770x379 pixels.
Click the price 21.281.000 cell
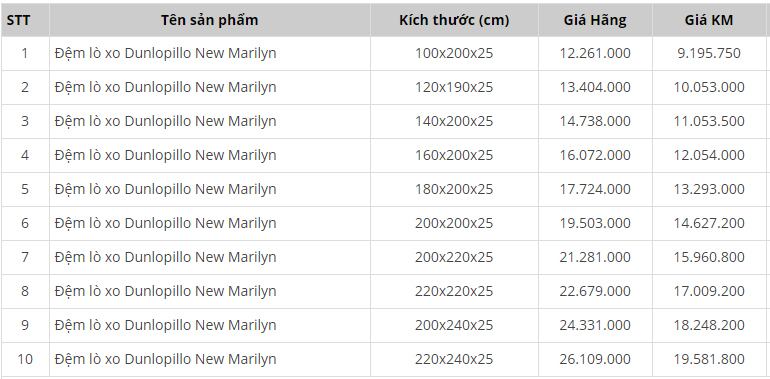click(x=595, y=257)
